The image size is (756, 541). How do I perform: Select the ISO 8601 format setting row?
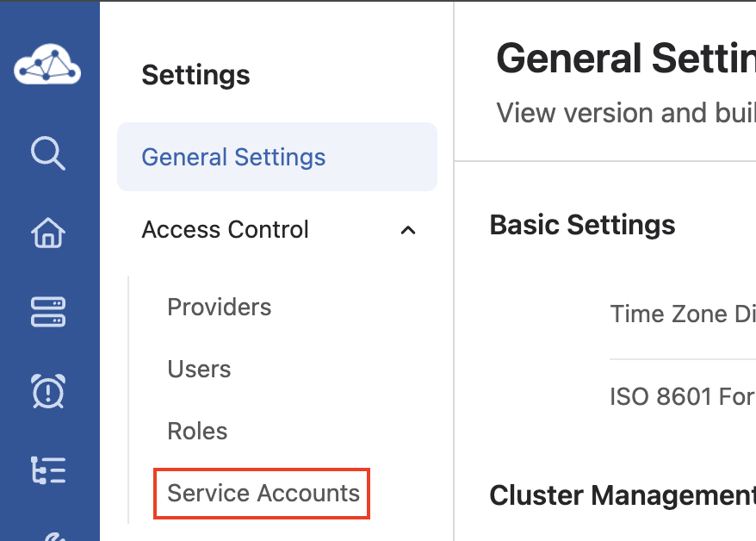(x=682, y=397)
